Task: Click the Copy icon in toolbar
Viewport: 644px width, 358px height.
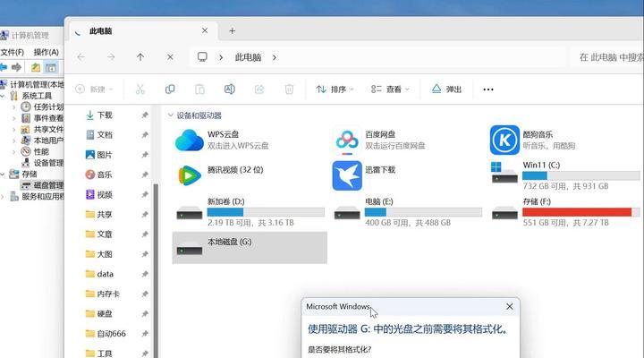Action: (170, 89)
